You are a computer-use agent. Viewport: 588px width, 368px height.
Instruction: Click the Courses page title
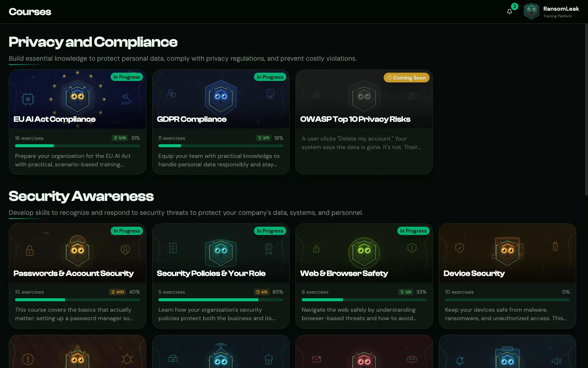click(30, 12)
